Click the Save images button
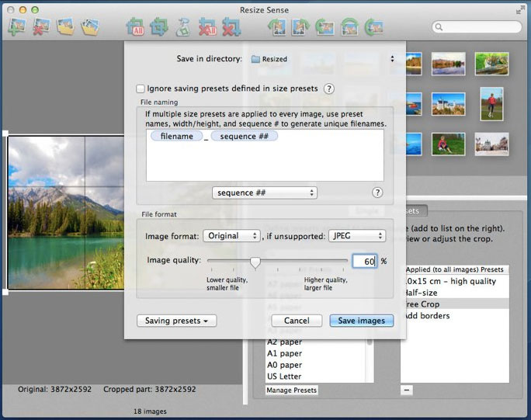 click(361, 321)
